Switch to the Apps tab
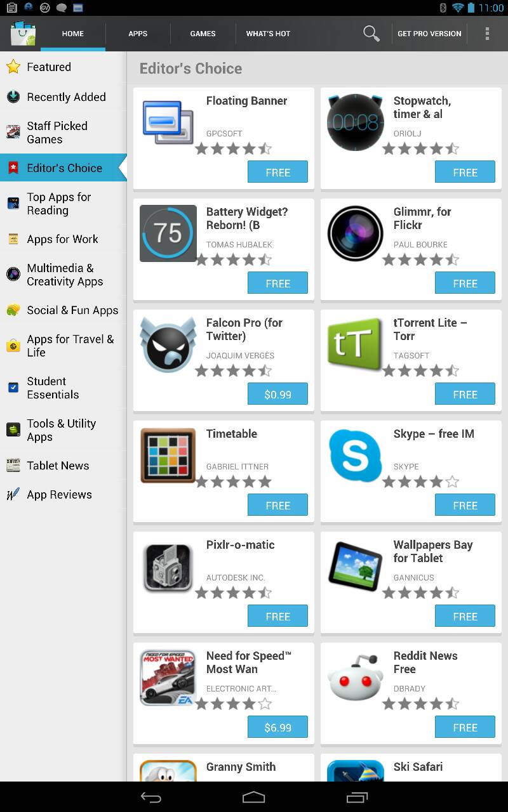Image resolution: width=508 pixels, height=812 pixels. pyautogui.click(x=138, y=34)
